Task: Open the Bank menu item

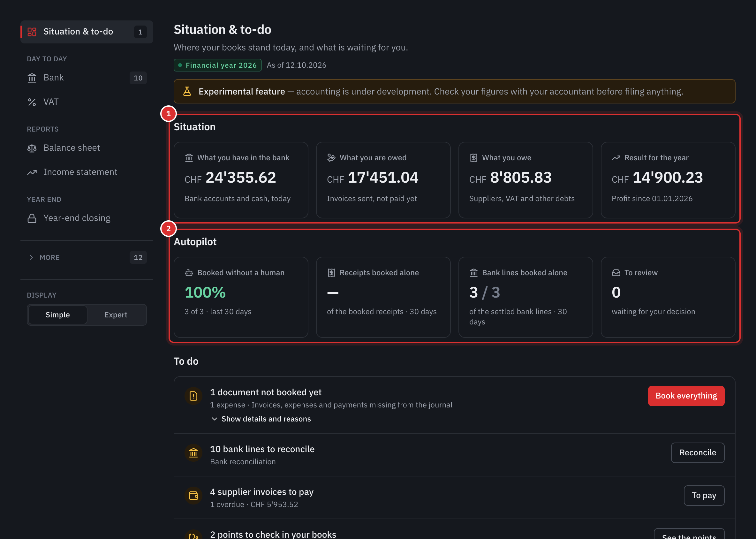Action: coord(87,78)
